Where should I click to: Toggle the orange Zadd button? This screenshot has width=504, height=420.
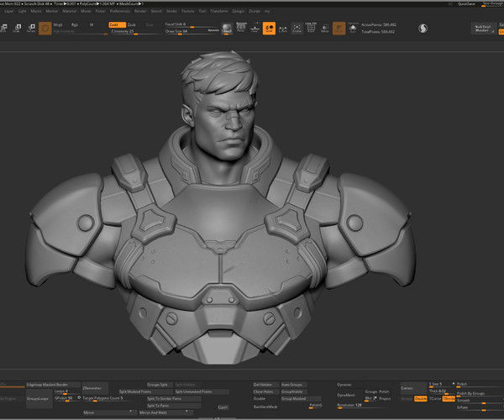117,24
